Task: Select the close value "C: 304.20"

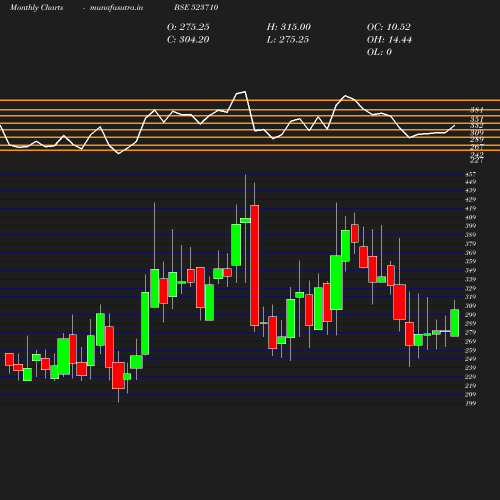Action: pyautogui.click(x=188, y=40)
